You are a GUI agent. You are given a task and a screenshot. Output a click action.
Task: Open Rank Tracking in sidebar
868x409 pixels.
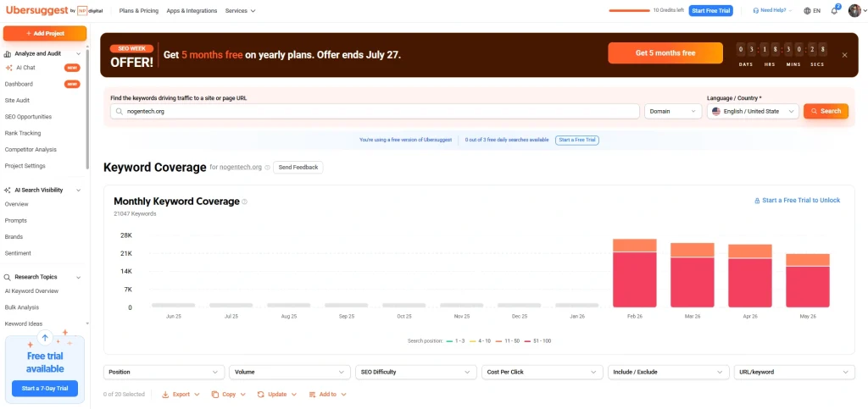pyautogui.click(x=23, y=133)
